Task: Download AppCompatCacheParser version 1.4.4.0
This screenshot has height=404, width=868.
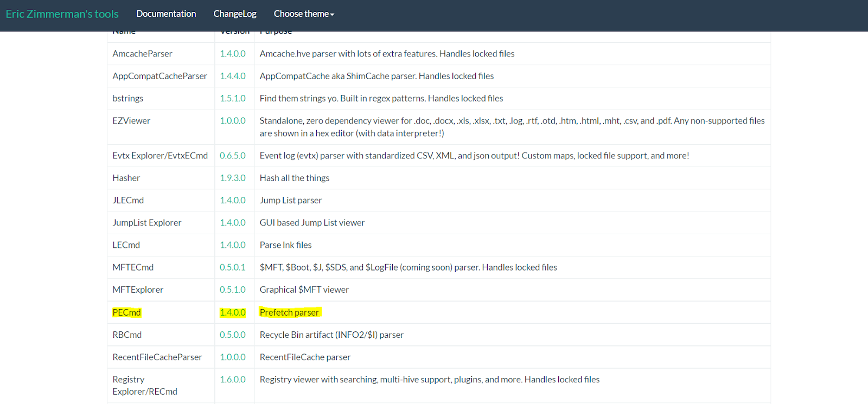Action: (233, 76)
